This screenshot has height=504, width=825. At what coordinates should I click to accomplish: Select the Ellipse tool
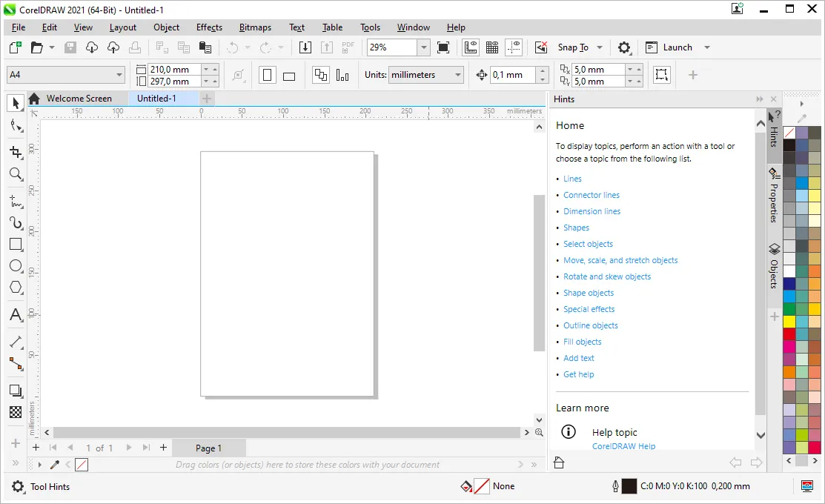click(16, 266)
